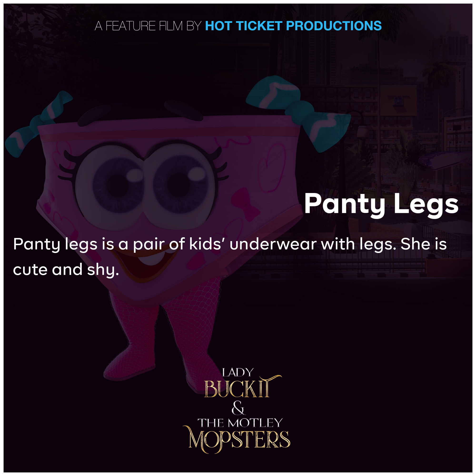This screenshot has width=476, height=476.
Task: Click the gold Mopsters logo word
Action: click(237, 440)
